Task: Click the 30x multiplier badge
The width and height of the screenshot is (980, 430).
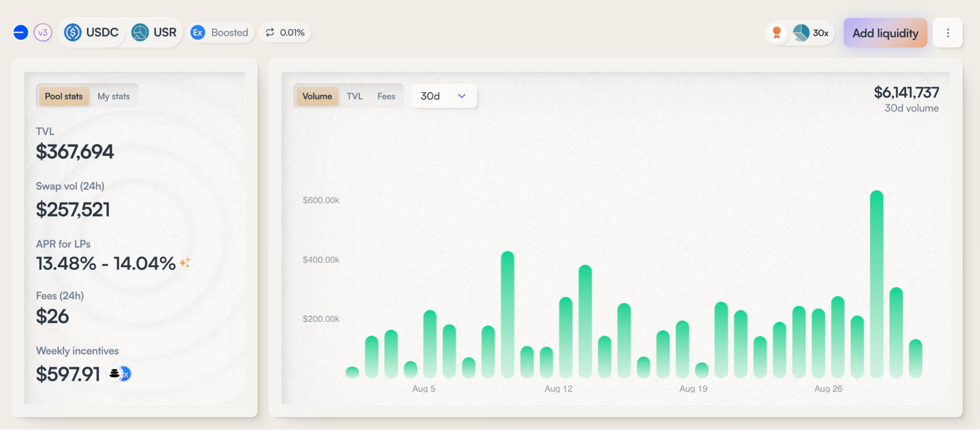Action: click(x=811, y=33)
